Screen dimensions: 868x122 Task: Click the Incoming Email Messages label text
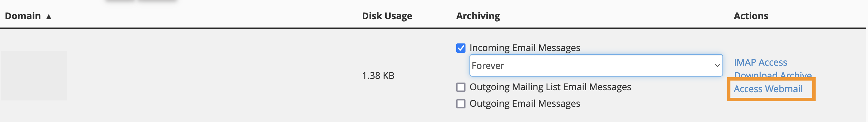point(525,48)
